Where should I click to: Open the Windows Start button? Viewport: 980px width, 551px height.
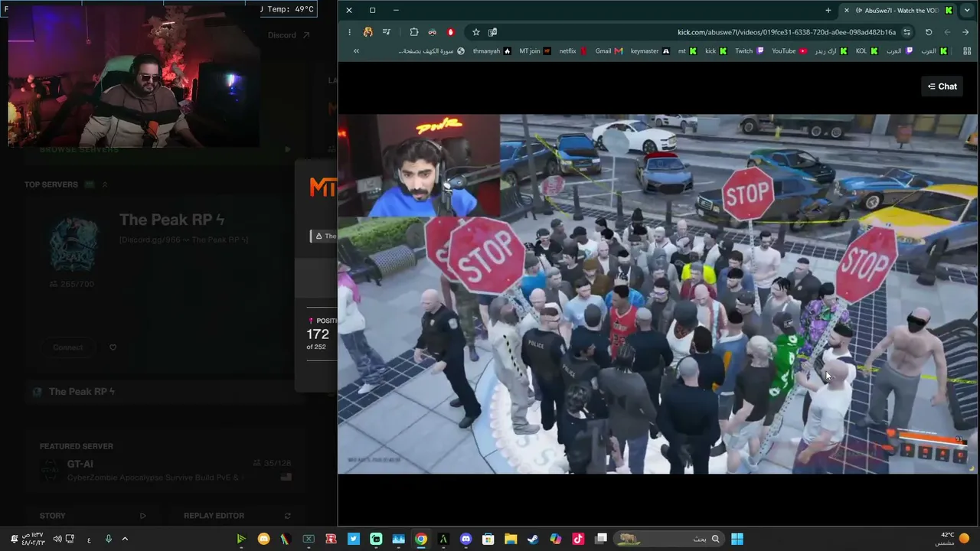[737, 539]
